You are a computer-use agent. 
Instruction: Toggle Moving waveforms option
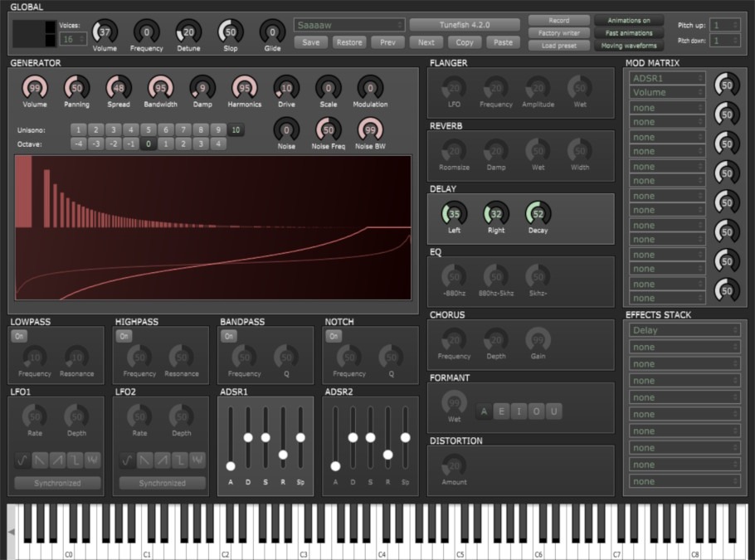click(x=628, y=46)
